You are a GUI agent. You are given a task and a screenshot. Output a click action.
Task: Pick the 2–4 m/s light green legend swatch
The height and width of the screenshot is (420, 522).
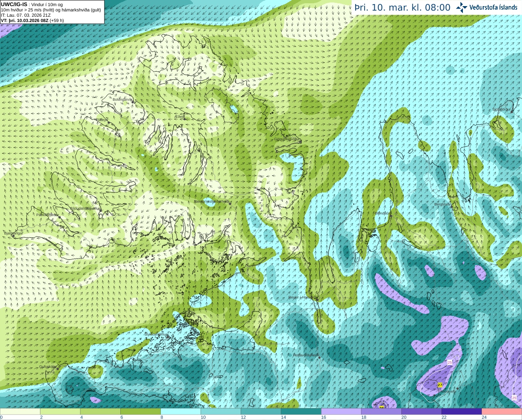pyautogui.click(x=60, y=411)
